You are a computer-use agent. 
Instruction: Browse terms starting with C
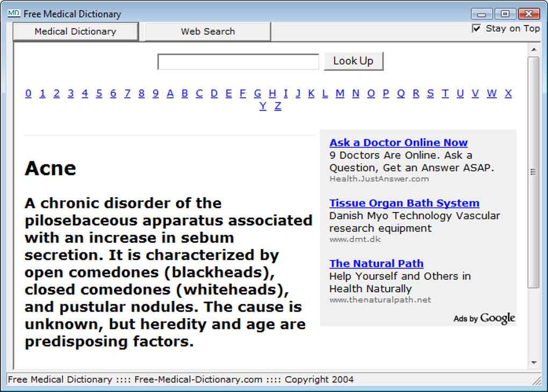[x=199, y=93]
